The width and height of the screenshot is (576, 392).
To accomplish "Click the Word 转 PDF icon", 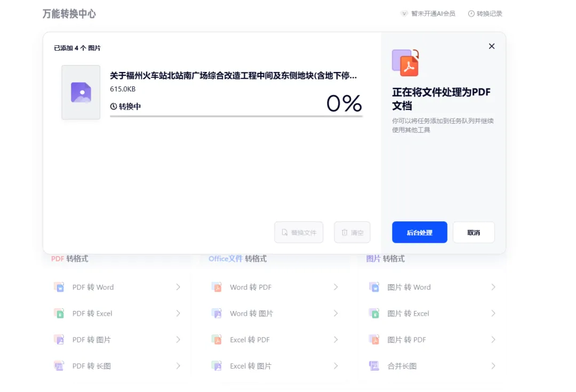I will [217, 287].
